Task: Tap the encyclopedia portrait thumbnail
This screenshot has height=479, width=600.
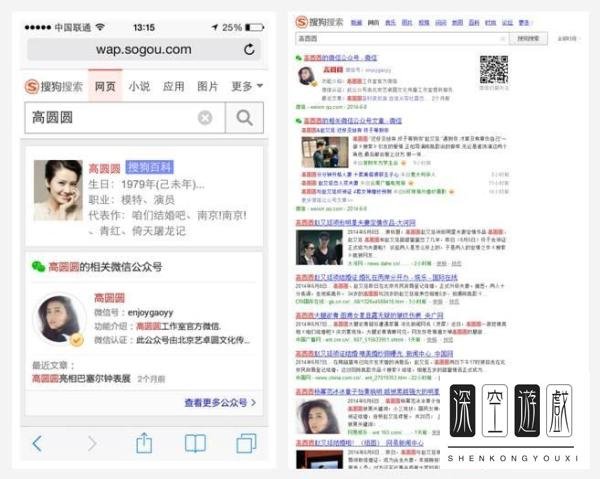Action: coord(58,191)
